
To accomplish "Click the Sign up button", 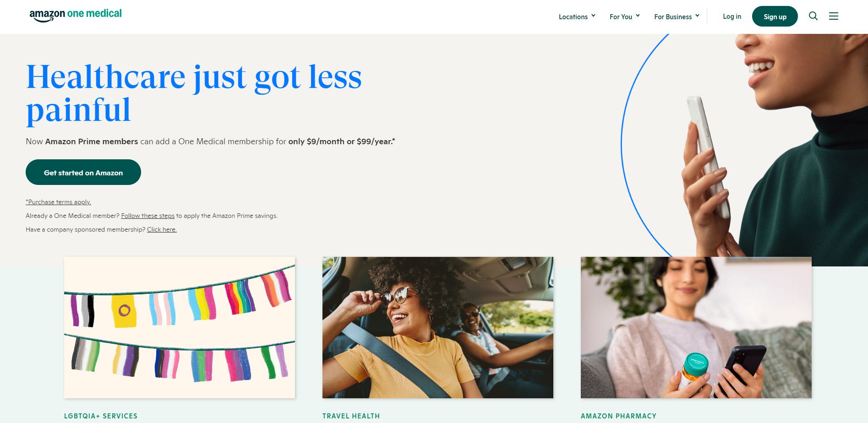I will click(x=775, y=16).
